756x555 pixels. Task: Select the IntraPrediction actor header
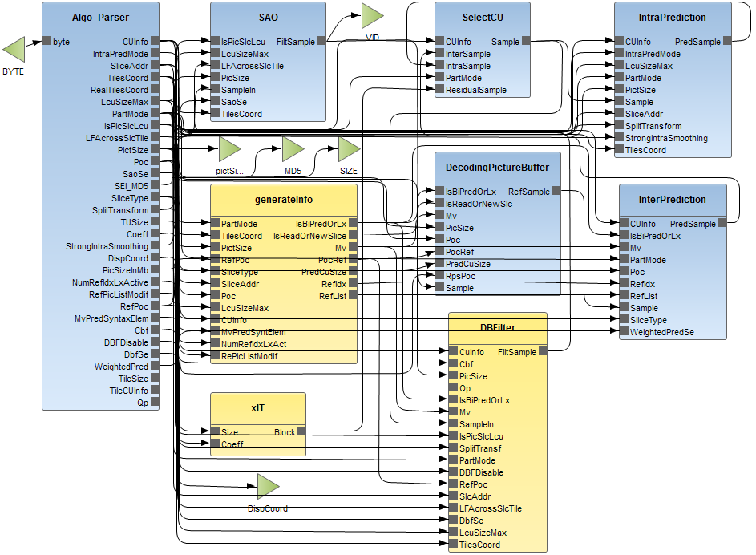(673, 17)
